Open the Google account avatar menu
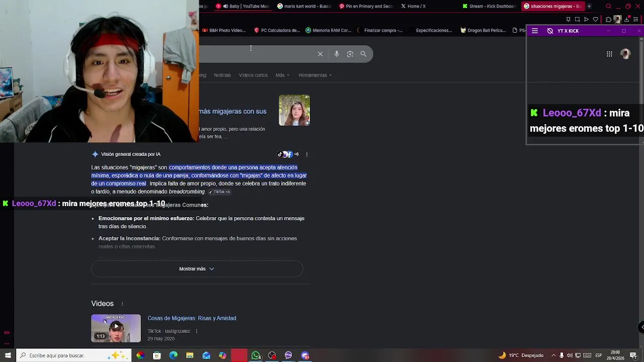Screen dimensions: 644x362 click(625, 54)
